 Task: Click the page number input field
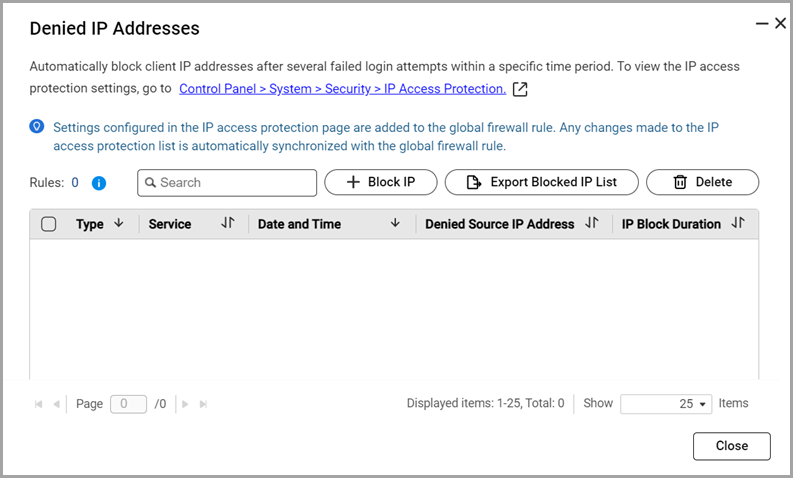[x=128, y=404]
